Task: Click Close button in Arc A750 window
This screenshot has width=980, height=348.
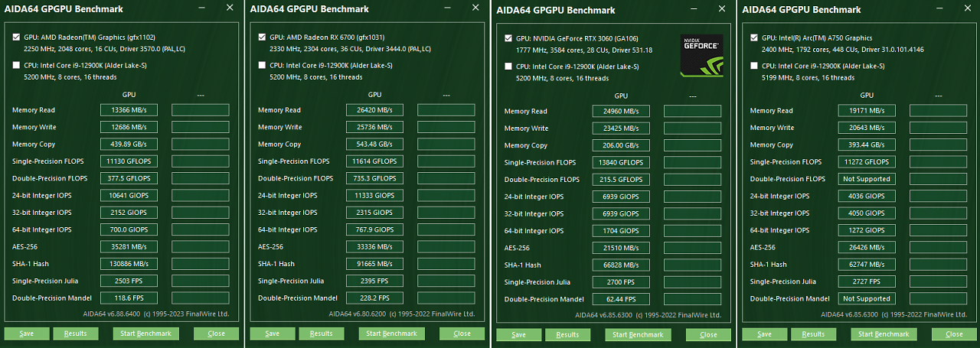Action: (954, 334)
